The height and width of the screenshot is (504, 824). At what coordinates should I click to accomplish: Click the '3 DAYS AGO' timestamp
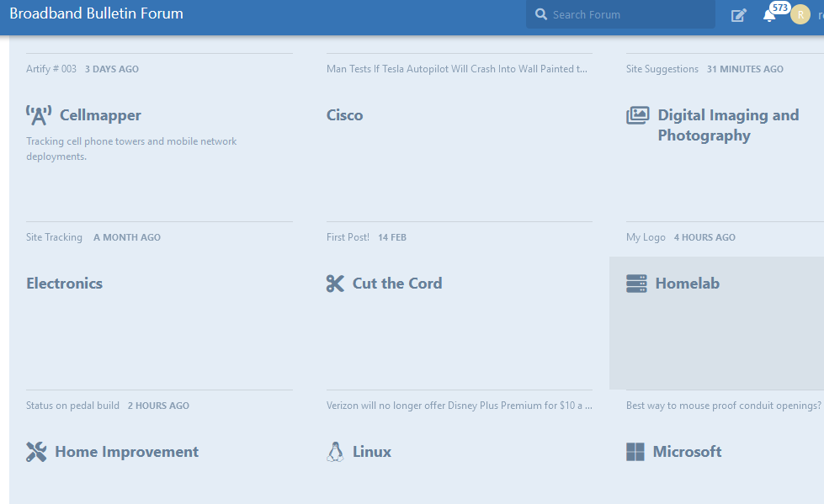pyautogui.click(x=112, y=69)
